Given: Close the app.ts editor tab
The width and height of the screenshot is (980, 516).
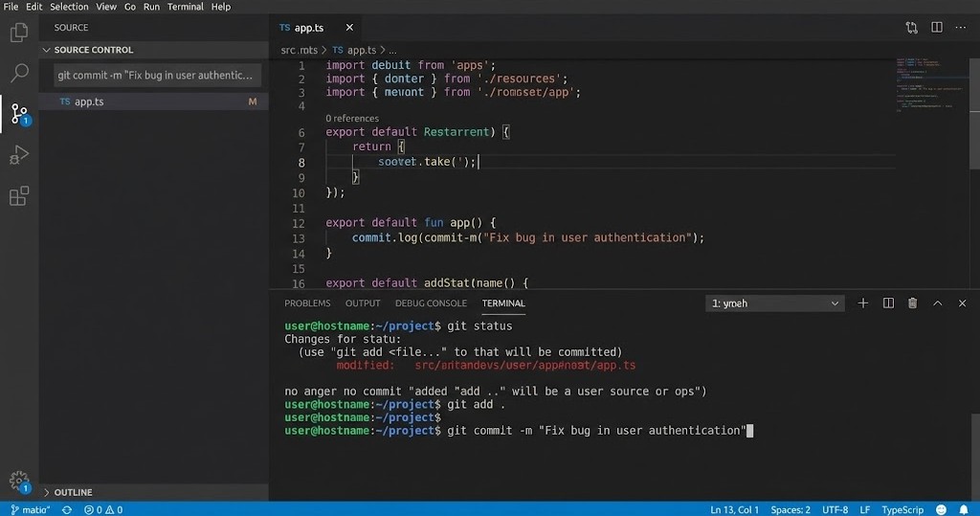Looking at the screenshot, I should (x=349, y=28).
